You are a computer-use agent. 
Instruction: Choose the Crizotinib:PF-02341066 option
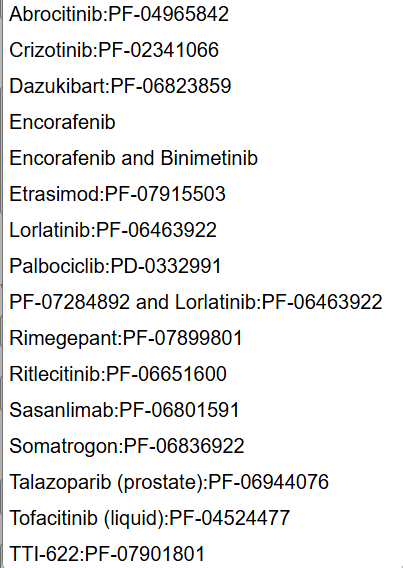(203, 50)
